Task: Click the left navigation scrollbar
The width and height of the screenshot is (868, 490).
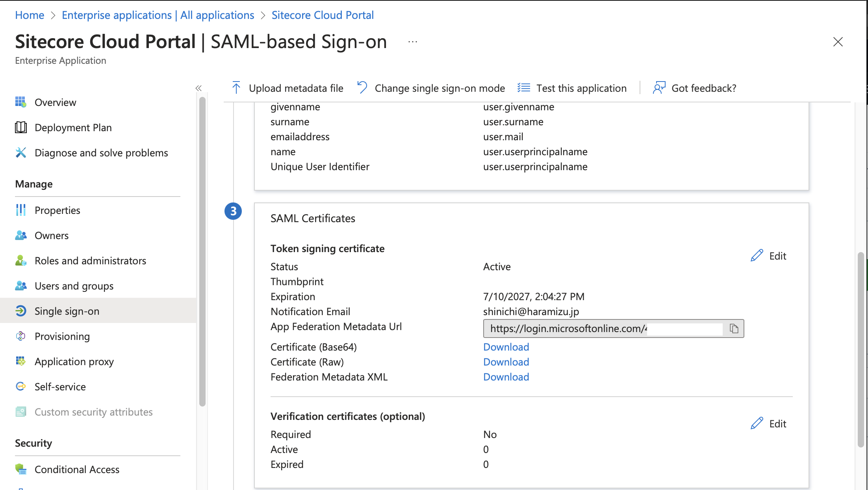Action: tap(202, 251)
